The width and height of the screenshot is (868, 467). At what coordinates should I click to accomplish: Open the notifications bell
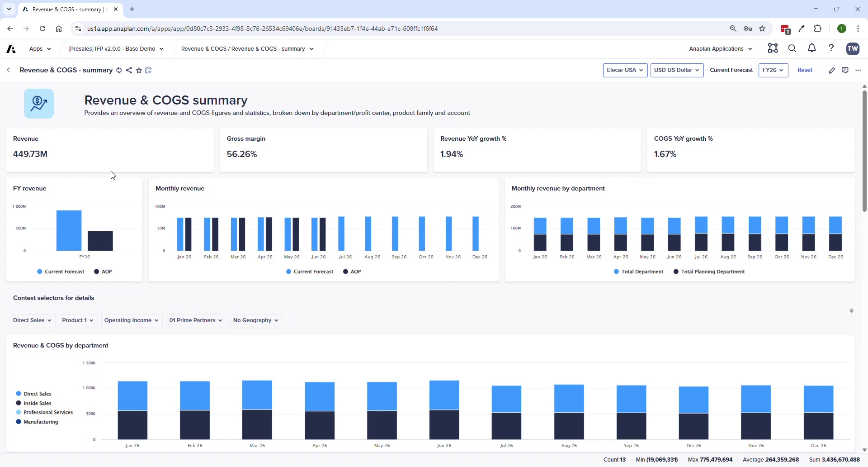point(811,48)
